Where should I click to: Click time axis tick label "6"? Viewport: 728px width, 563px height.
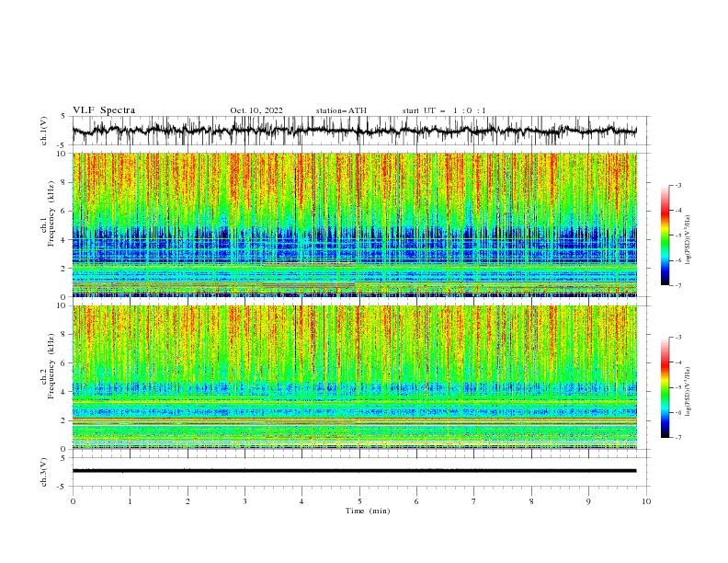coord(416,501)
